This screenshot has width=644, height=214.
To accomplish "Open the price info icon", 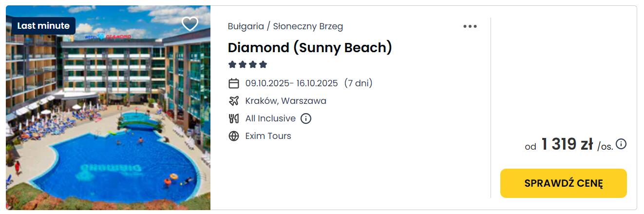I will 621,144.
